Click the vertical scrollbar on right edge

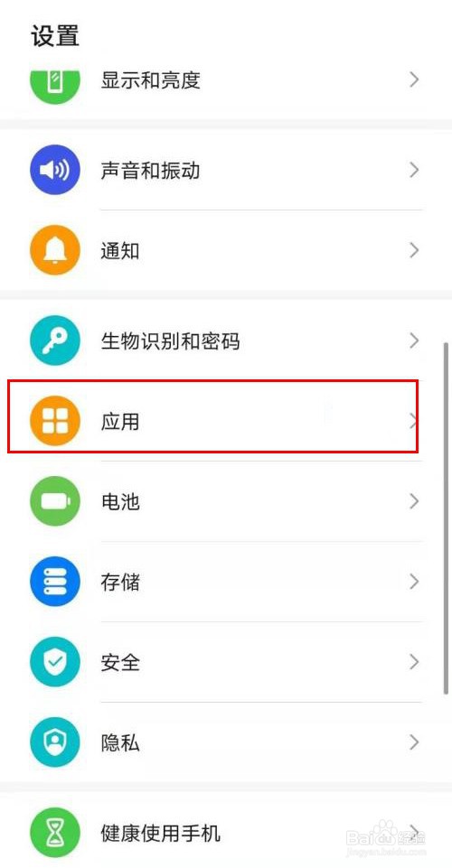446,518
